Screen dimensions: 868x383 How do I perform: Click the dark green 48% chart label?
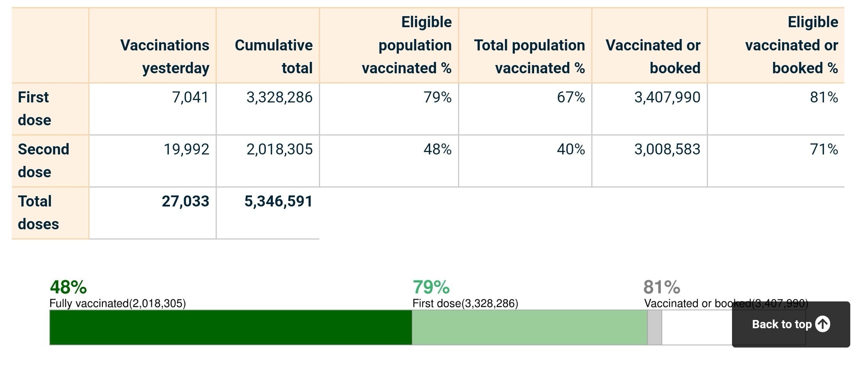(68, 287)
